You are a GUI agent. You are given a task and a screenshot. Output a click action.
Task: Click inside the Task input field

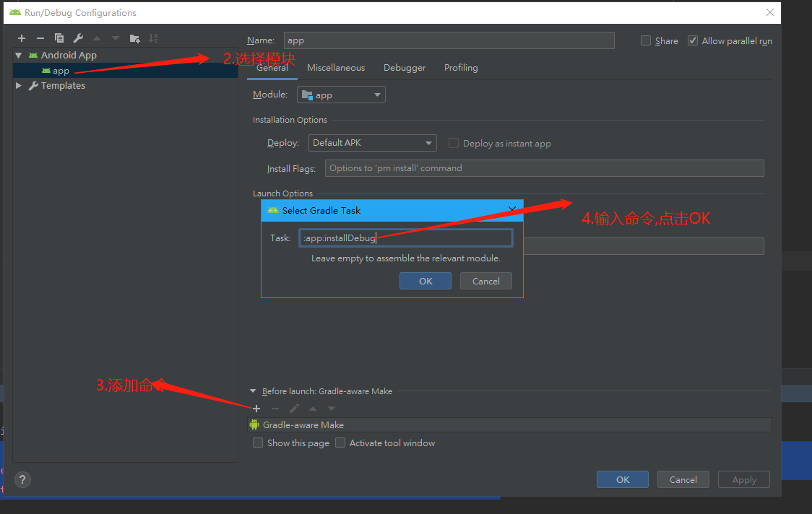(x=405, y=238)
